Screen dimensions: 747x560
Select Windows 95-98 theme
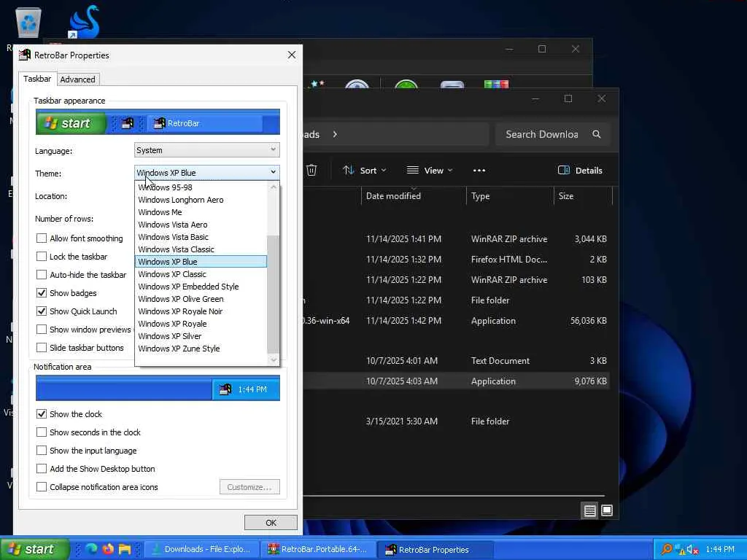(201, 187)
